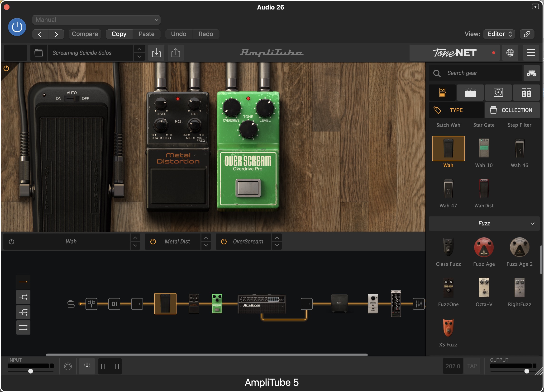The width and height of the screenshot is (544, 392).
Task: Select the OverScream pedal in signal chain
Action: (217, 303)
